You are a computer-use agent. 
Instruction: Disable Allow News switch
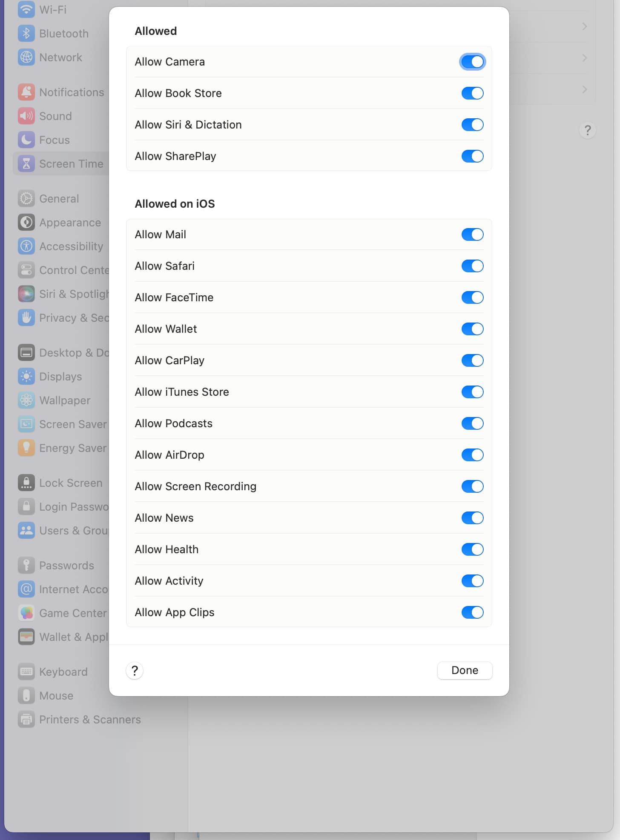click(472, 518)
